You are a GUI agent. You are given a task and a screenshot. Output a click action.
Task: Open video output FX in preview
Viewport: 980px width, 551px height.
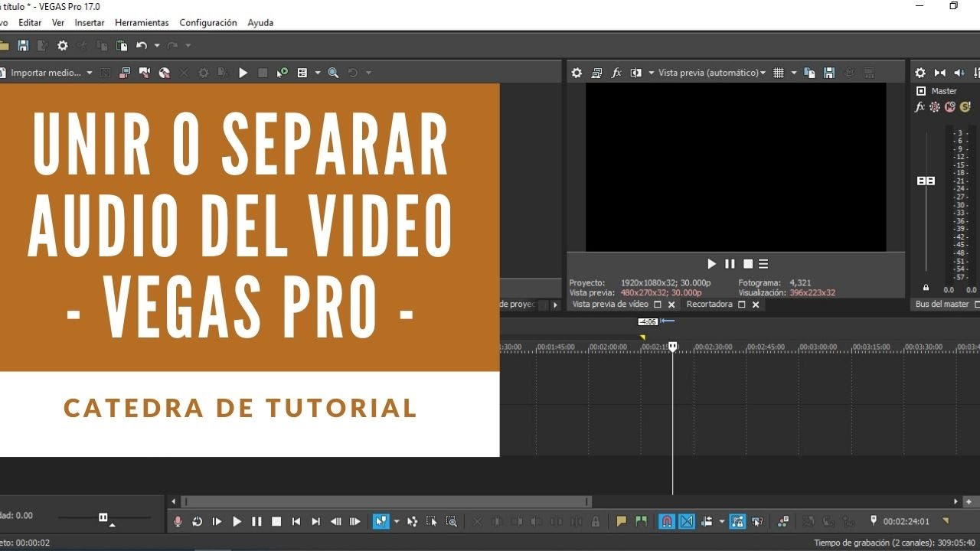pyautogui.click(x=616, y=73)
